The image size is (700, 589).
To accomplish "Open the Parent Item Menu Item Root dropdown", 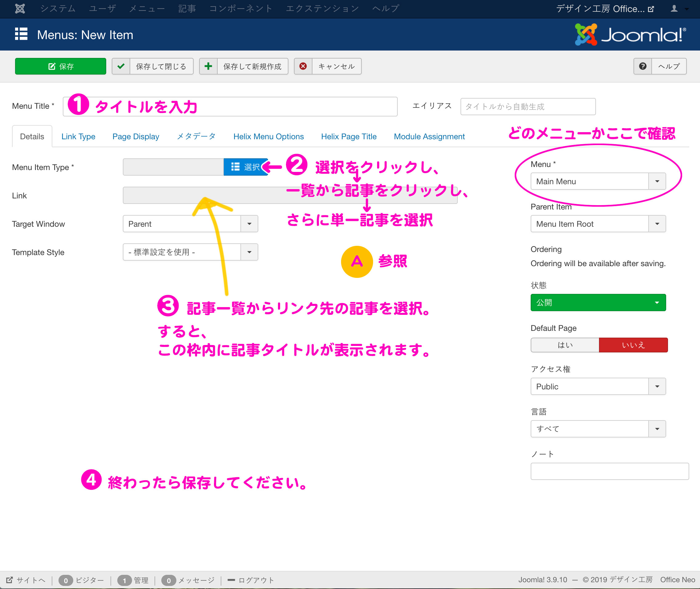I will pos(598,224).
